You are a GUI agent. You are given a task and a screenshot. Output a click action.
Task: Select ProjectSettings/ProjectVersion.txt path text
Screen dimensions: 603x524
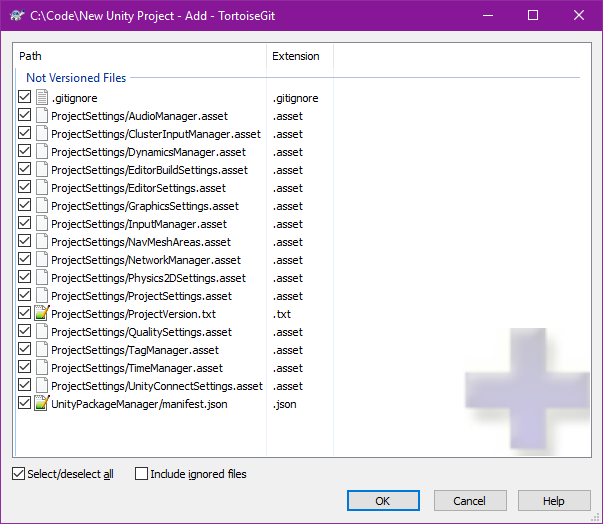133,314
